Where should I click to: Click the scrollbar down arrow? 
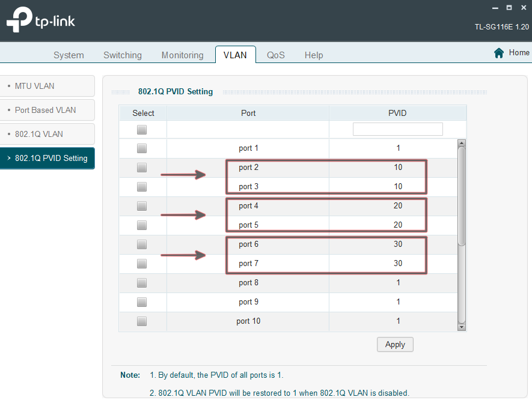pyautogui.click(x=462, y=327)
